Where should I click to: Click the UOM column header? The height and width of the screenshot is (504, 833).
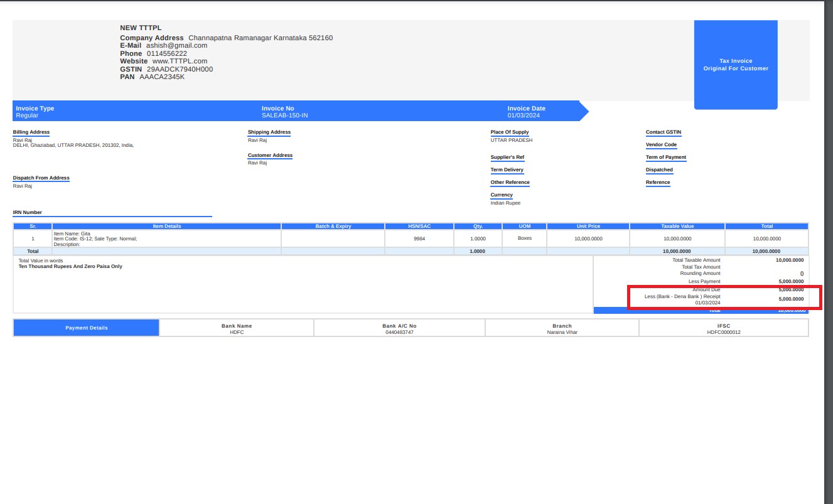(x=525, y=226)
